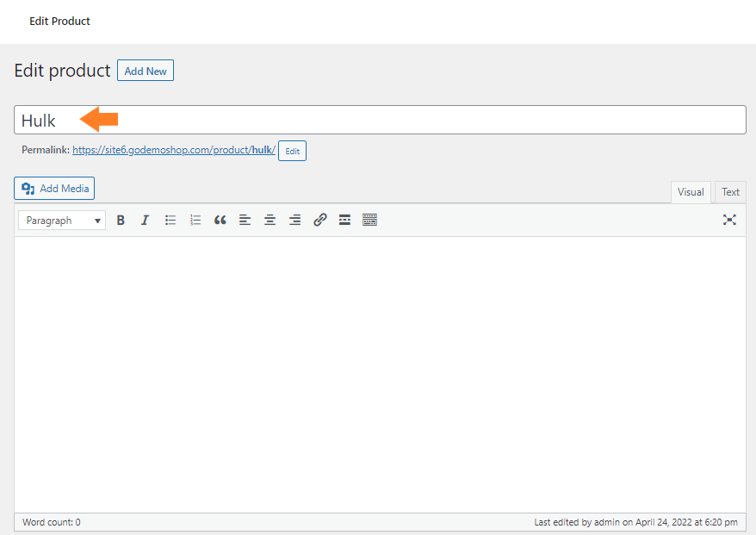This screenshot has width=756, height=535.
Task: Apply blockquote formatting
Action: tap(220, 220)
